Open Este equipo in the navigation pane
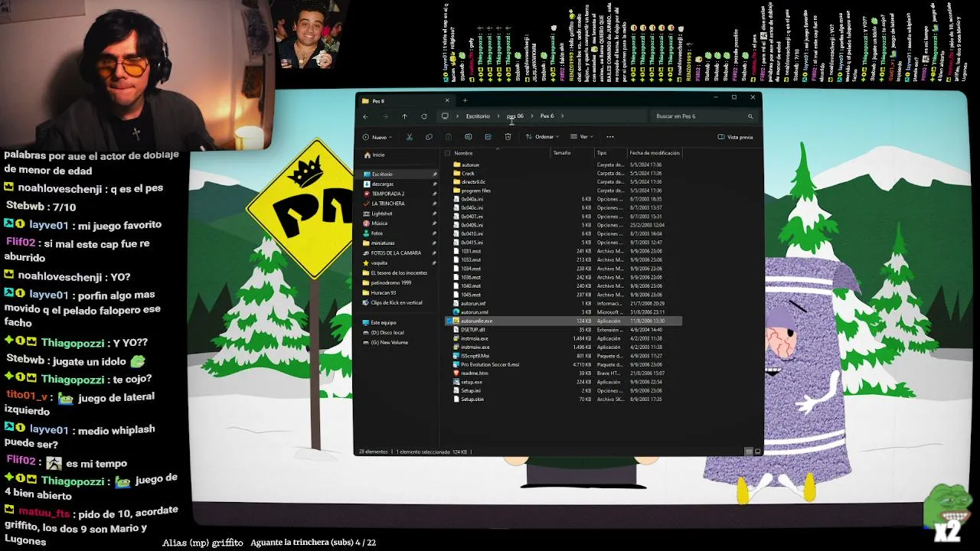The height and width of the screenshot is (551, 980). click(x=383, y=322)
